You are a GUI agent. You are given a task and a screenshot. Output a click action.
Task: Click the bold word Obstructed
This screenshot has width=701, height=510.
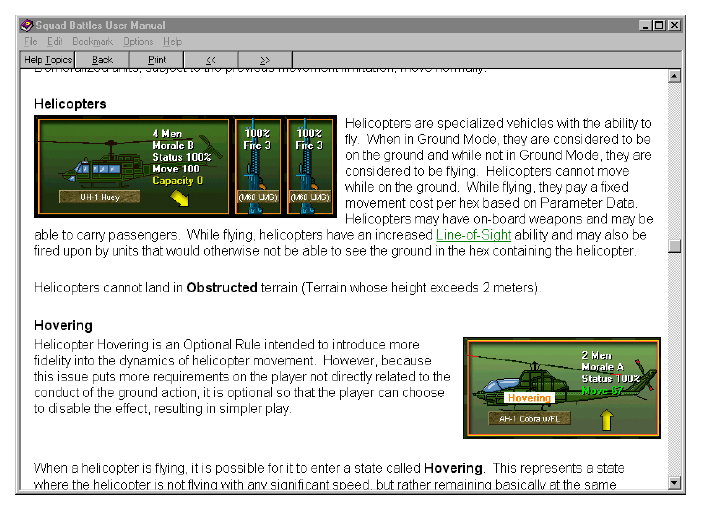(222, 287)
